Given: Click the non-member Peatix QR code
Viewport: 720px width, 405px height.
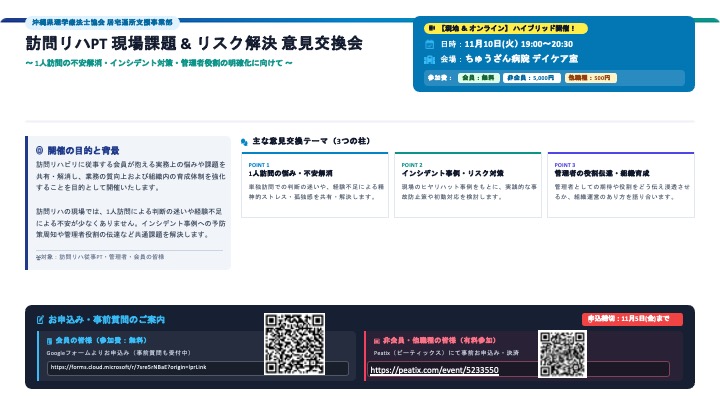Looking at the screenshot, I should (562, 354).
